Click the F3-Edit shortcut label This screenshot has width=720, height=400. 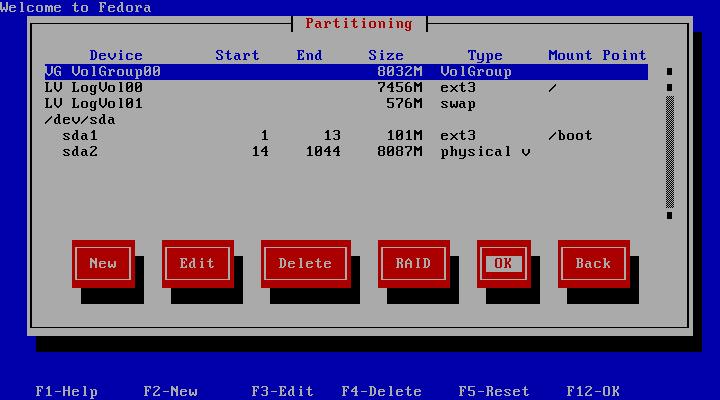pos(282,391)
